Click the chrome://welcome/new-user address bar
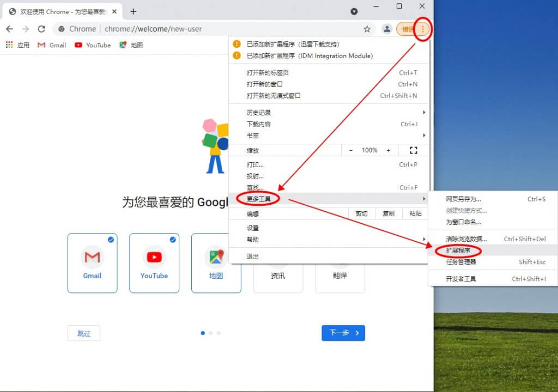Screen dimensions: 558x392 [x=214, y=29]
